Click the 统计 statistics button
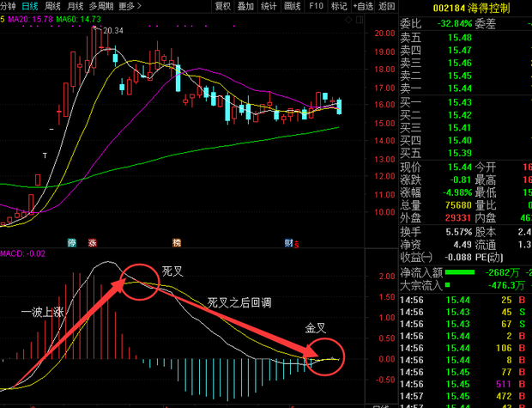The image size is (532, 408). click(x=269, y=6)
